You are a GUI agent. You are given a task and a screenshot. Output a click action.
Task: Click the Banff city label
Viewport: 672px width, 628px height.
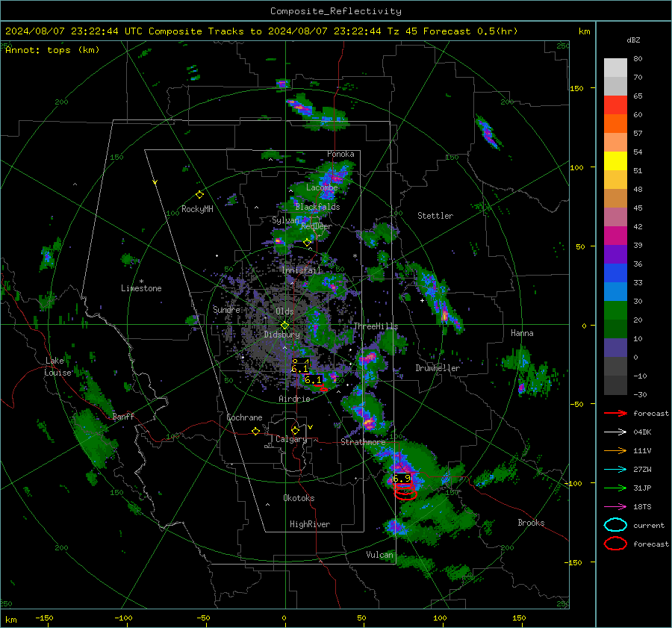123,417
